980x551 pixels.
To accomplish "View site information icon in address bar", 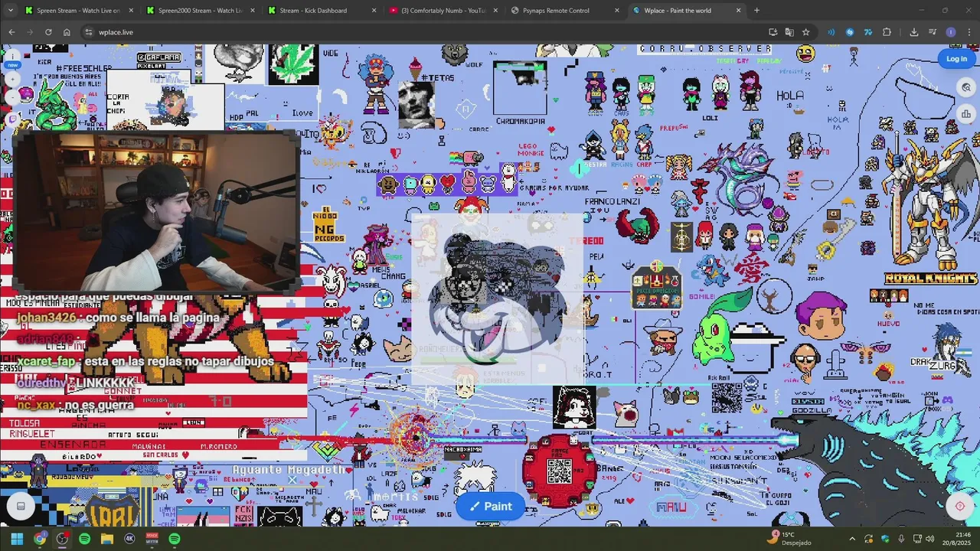I will pyautogui.click(x=89, y=32).
